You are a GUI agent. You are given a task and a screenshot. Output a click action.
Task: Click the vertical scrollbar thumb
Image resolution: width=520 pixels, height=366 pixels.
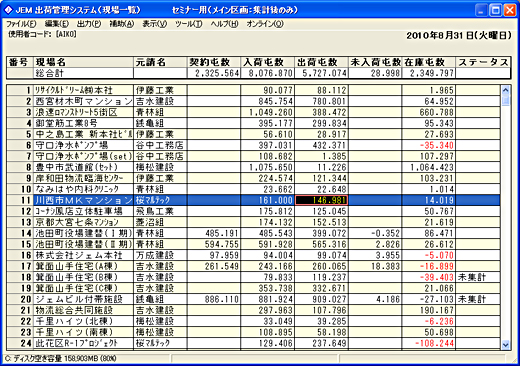[x=505, y=100]
